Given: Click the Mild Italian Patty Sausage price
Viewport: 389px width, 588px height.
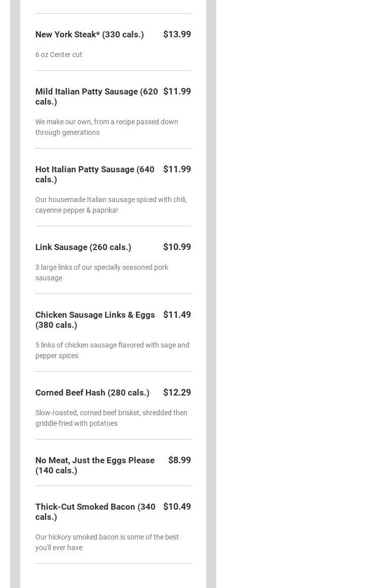Looking at the screenshot, I should point(177,91).
